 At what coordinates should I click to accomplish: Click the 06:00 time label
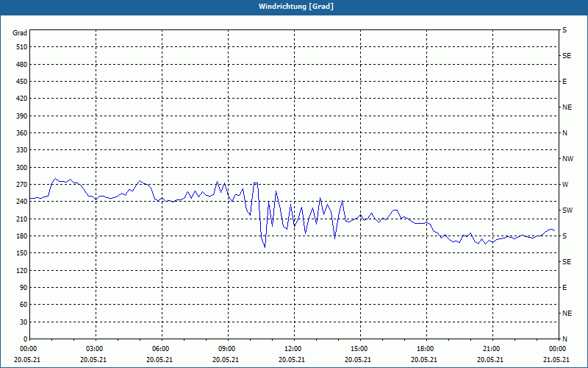[x=161, y=349]
